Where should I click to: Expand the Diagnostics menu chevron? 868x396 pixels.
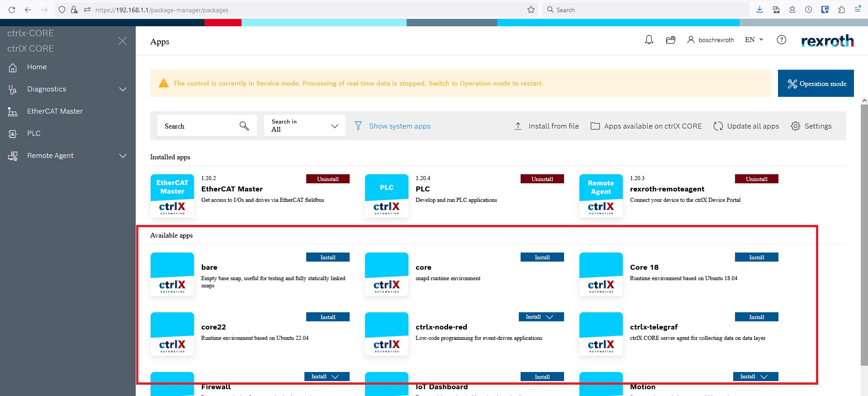[x=123, y=89]
